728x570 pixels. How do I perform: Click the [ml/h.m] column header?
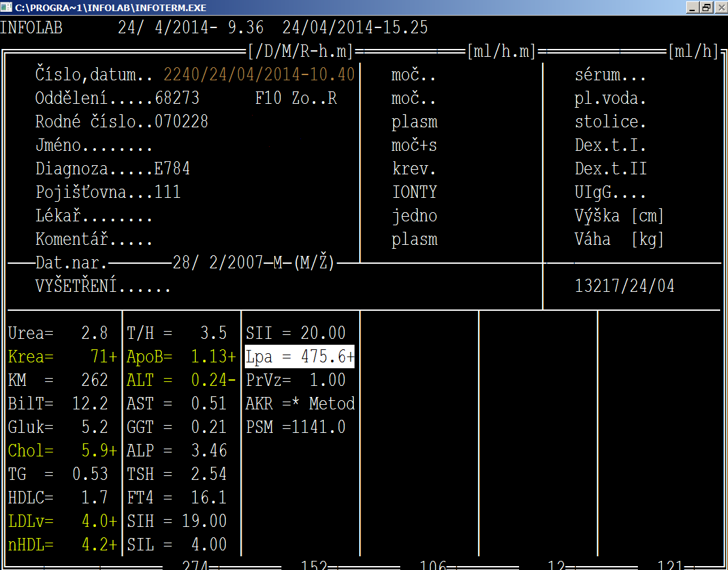(501, 51)
